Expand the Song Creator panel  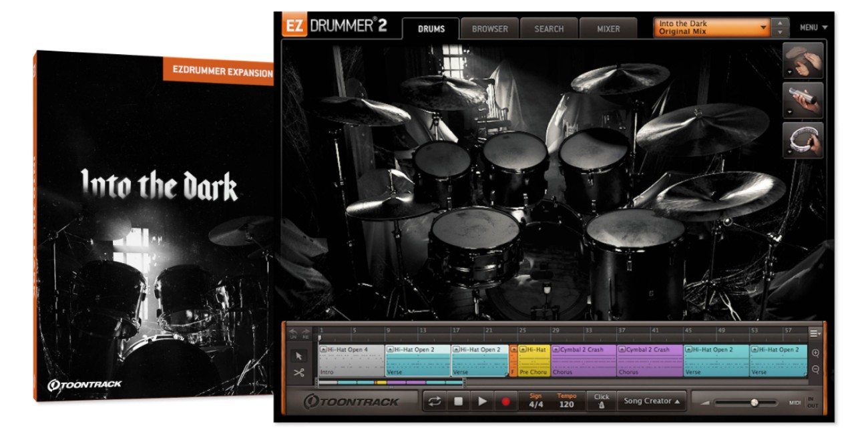click(x=652, y=401)
